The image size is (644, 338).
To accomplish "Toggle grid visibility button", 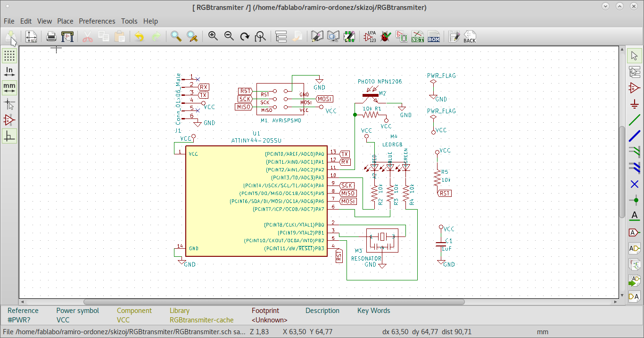I will pos(9,56).
